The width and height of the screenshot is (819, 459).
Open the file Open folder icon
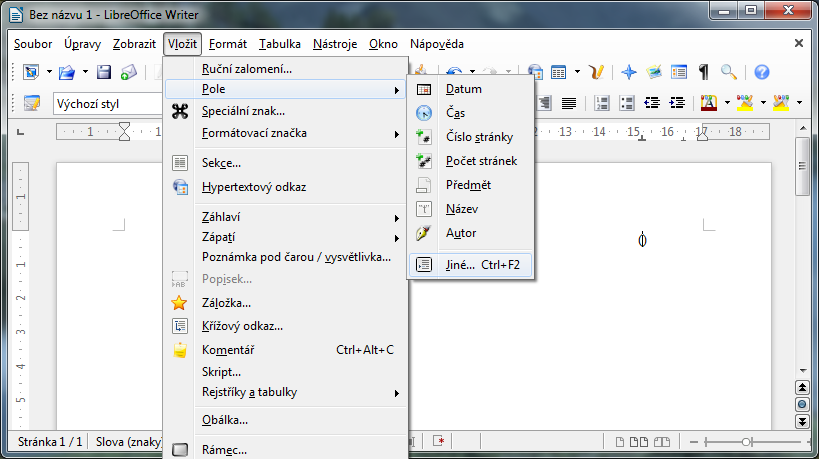(x=66, y=72)
